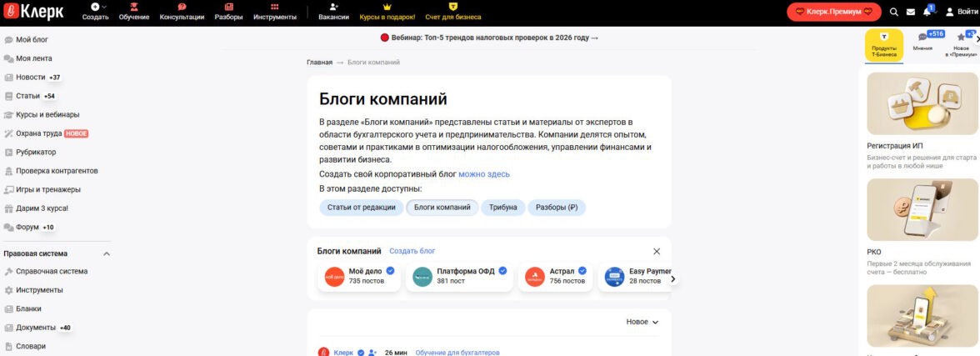
Task: Open Рубрикатор in sidebar
Action: [30, 152]
